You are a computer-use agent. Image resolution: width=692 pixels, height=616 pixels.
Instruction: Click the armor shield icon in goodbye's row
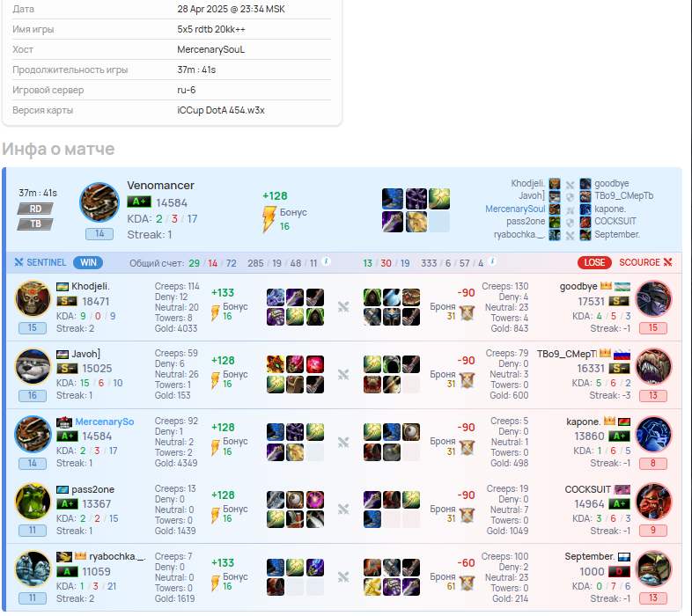click(467, 312)
